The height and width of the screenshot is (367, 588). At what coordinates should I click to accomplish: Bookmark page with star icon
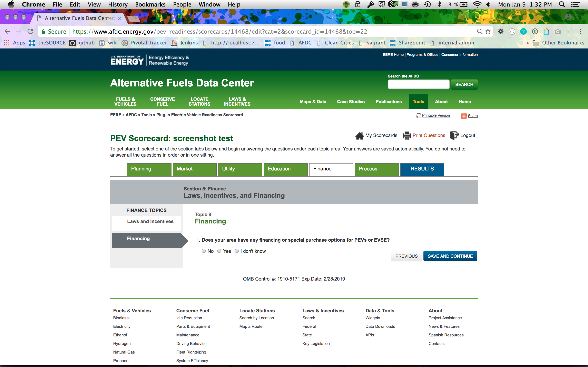point(488,32)
